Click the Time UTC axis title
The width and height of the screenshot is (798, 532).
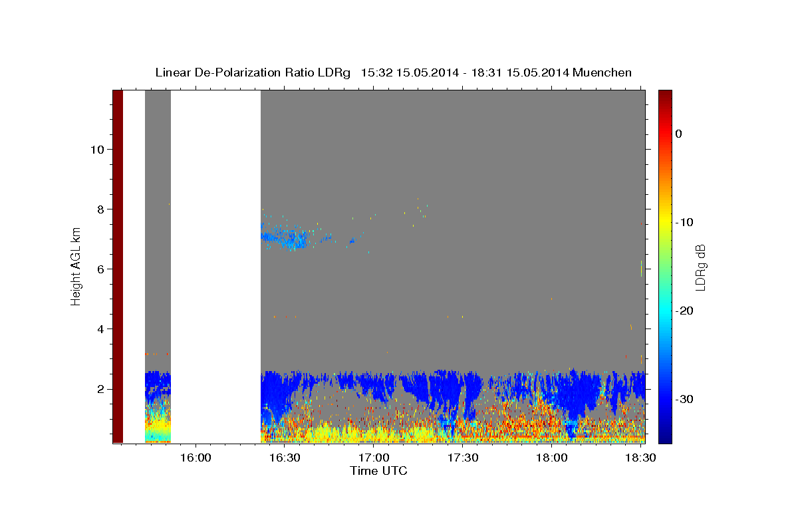[x=378, y=471]
